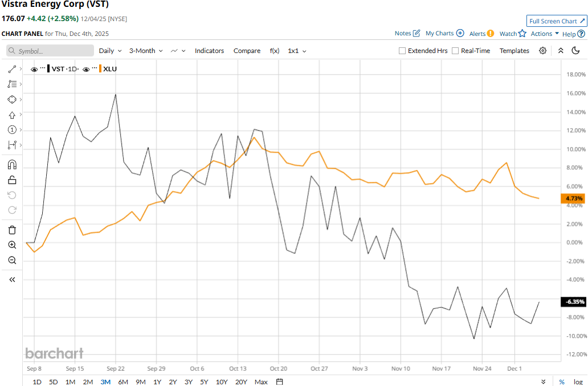Collapse the drawing tools sidebar

point(12,279)
